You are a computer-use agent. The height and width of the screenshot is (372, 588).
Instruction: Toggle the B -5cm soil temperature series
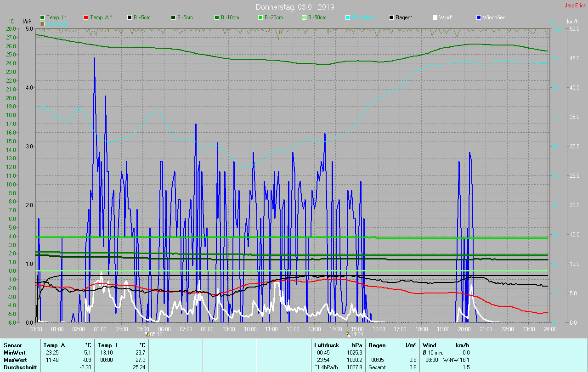click(173, 17)
